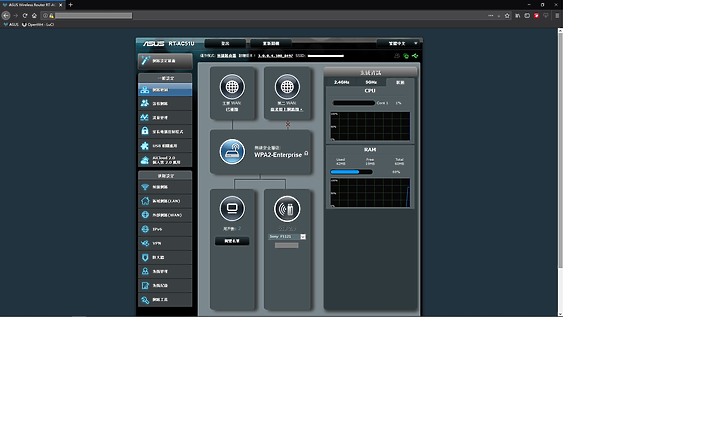Click the CPU usage graph
The image size is (720, 423).
[x=370, y=126]
